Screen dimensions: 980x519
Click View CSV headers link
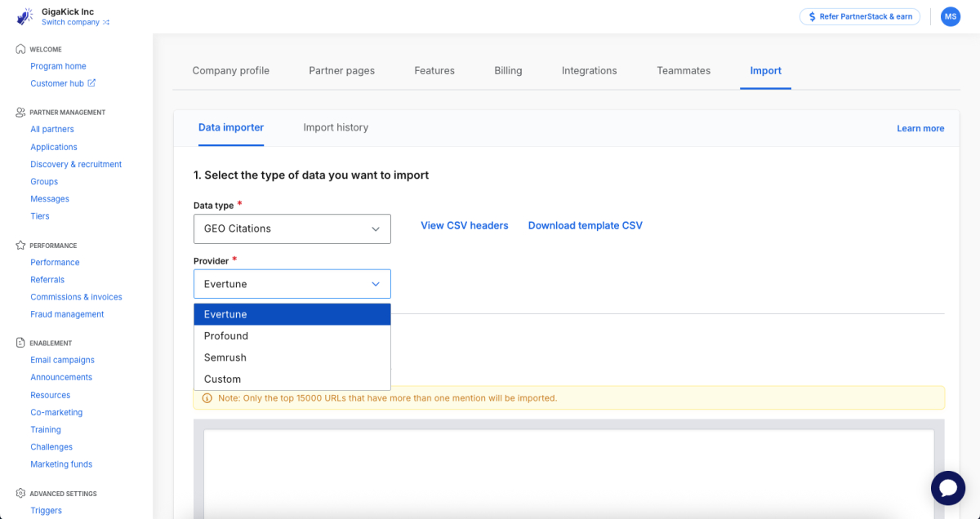(x=465, y=225)
